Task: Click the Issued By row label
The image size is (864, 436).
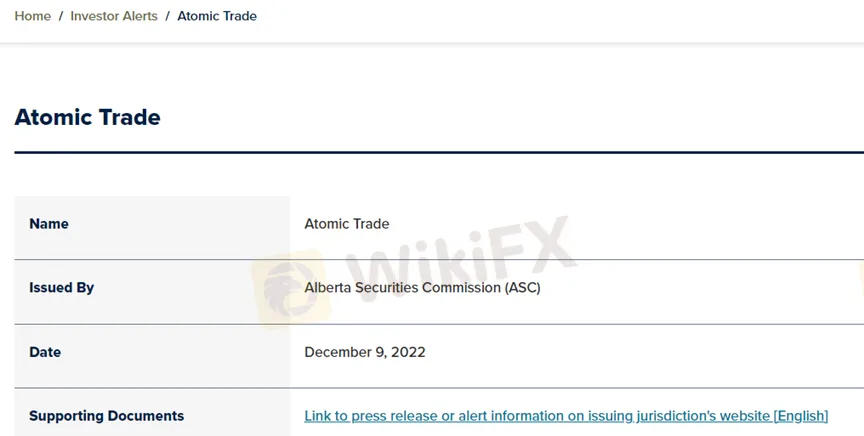Action: click(61, 288)
